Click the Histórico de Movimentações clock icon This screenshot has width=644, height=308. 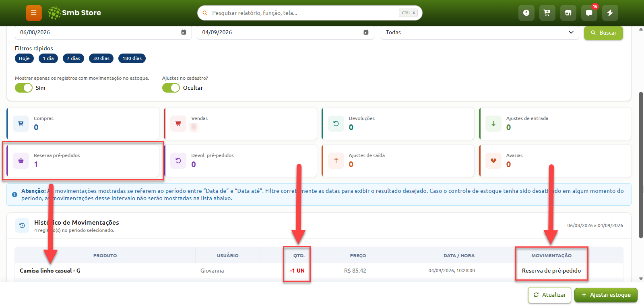click(x=22, y=225)
